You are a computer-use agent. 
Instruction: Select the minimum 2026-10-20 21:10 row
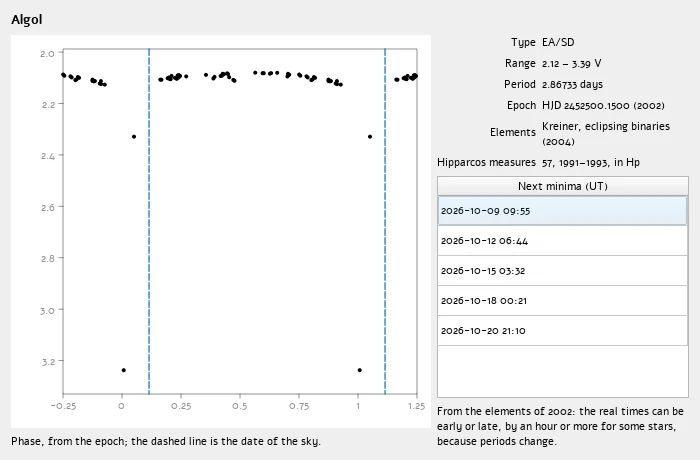coord(562,330)
